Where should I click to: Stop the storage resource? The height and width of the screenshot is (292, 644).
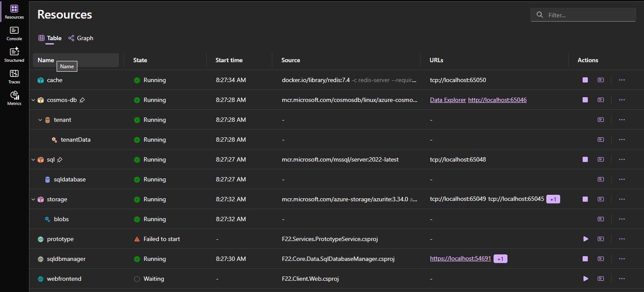coord(585,199)
